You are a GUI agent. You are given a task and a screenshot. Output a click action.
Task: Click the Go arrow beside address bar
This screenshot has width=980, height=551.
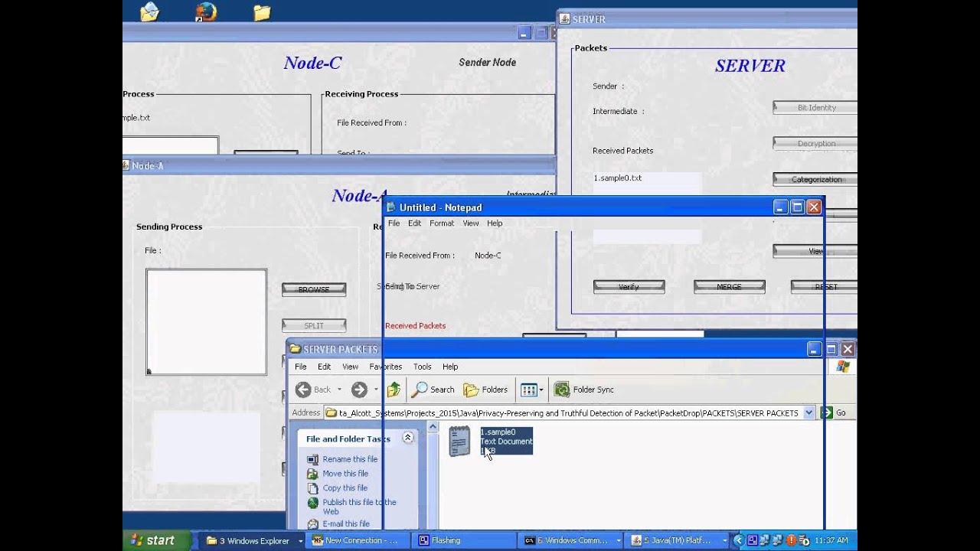coord(826,412)
